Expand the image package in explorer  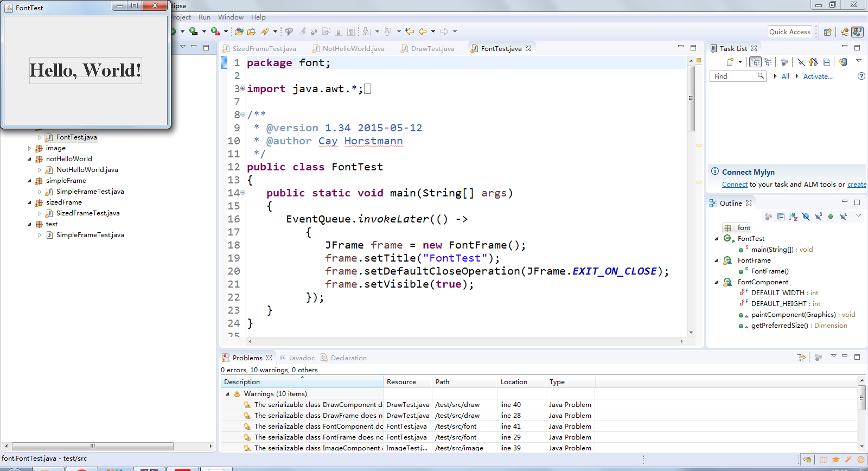point(29,148)
